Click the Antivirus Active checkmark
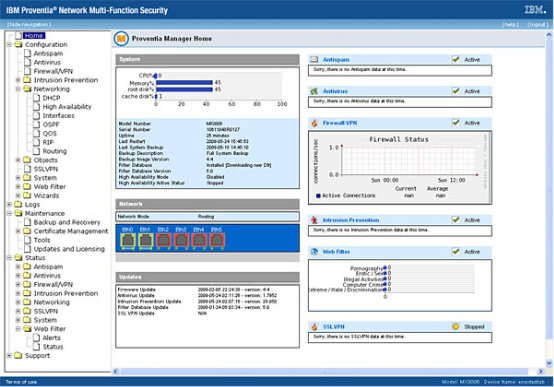This screenshot has width=554, height=387. click(x=456, y=91)
